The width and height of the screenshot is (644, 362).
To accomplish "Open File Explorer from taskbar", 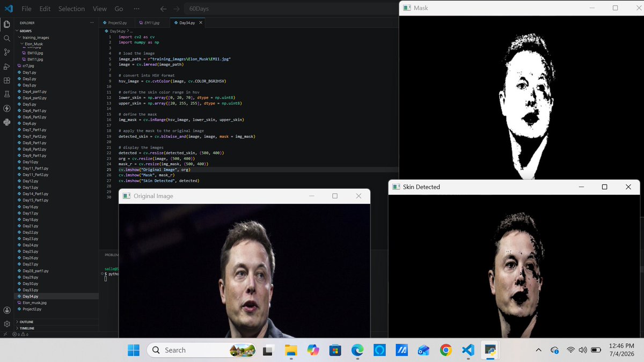I will 290,350.
